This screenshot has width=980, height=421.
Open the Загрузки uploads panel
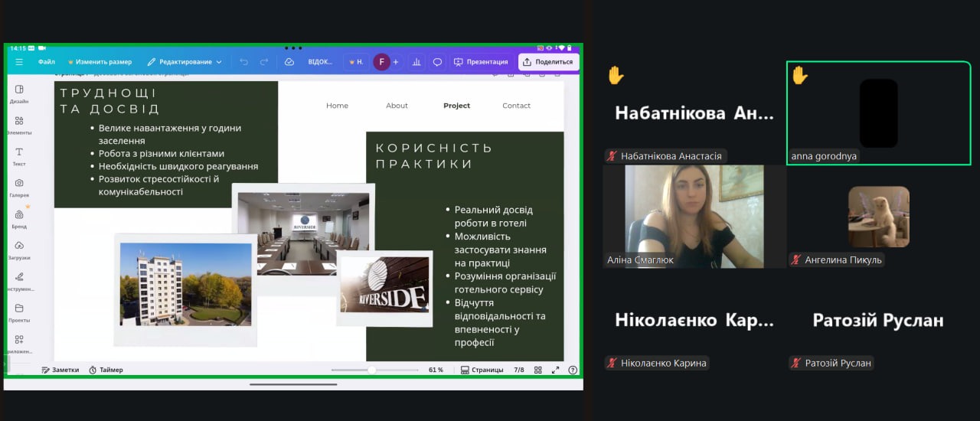[x=19, y=250]
